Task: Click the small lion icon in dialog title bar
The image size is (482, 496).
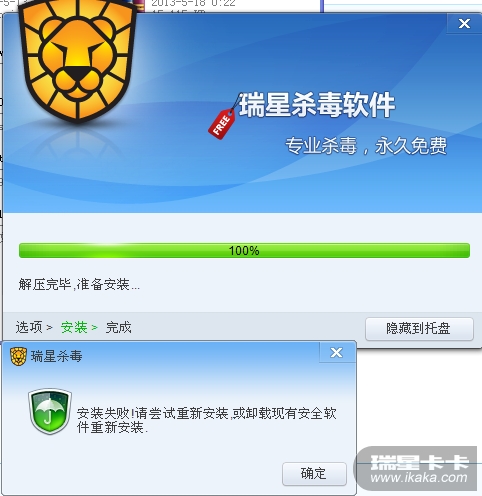Action: pyautogui.click(x=18, y=356)
